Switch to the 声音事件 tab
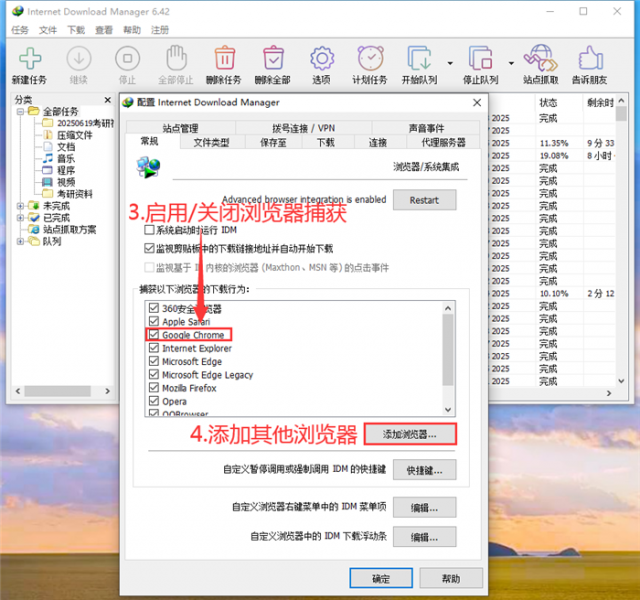This screenshot has height=600, width=640. pyautogui.click(x=426, y=128)
